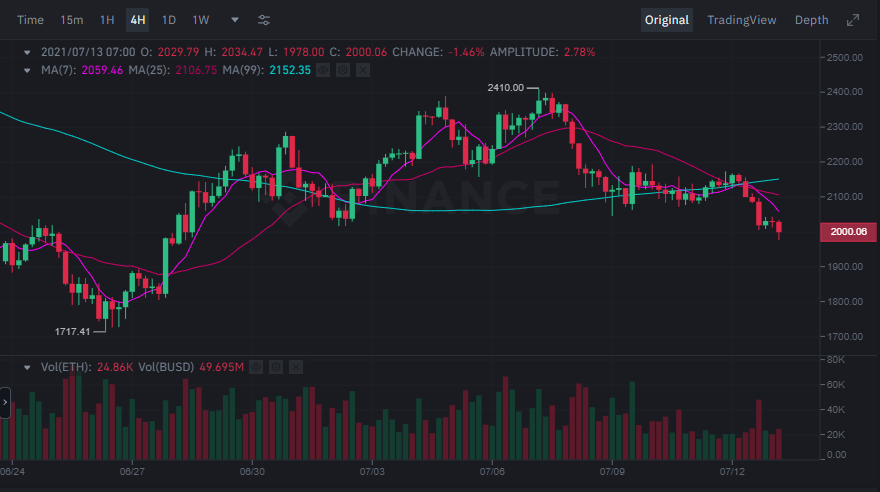Expand the left side panel arrow
The width and height of the screenshot is (880, 492).
click(5, 402)
